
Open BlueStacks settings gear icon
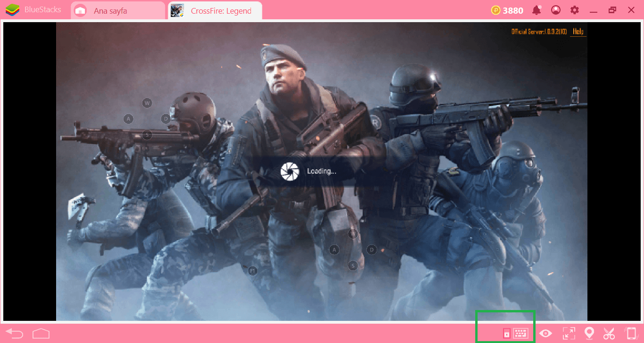coord(575,10)
